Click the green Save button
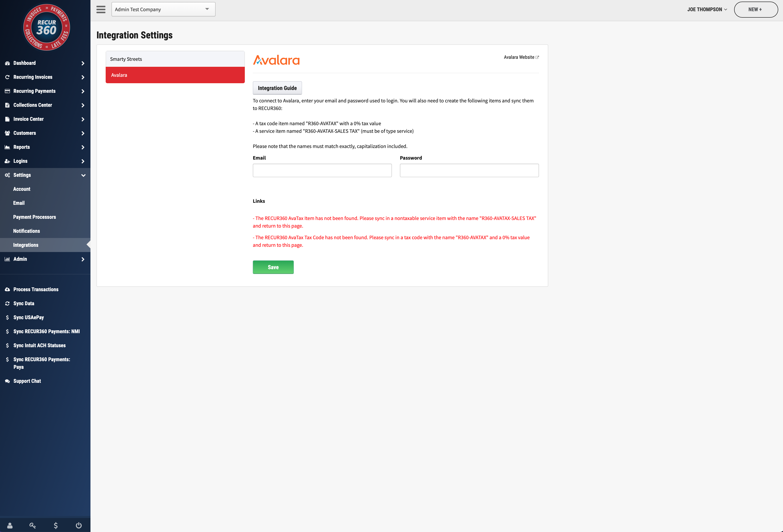 (273, 267)
